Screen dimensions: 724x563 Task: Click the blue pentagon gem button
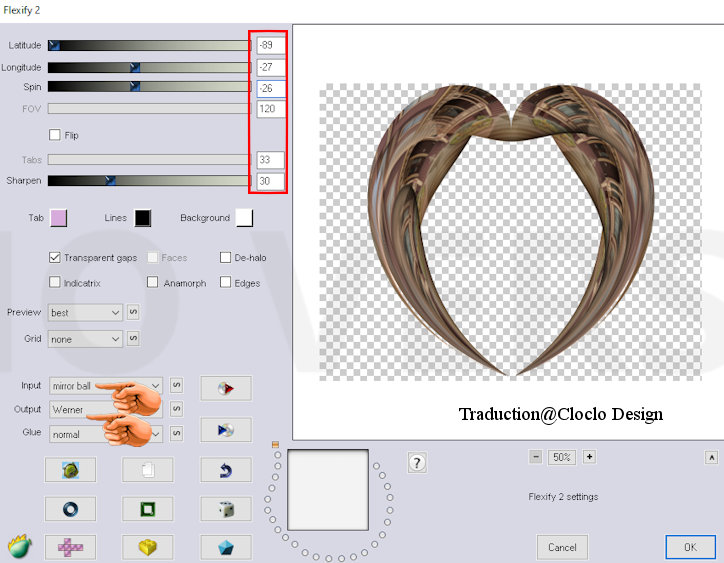click(x=226, y=547)
